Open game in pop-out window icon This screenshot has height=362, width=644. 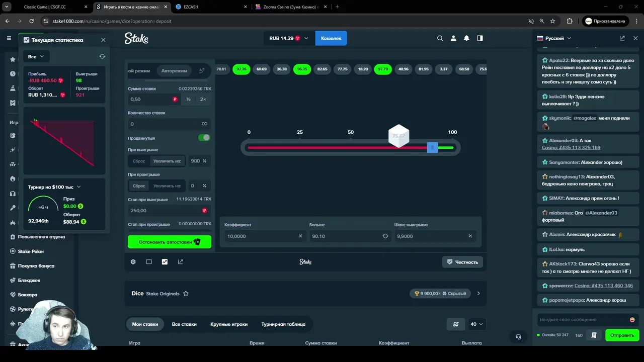click(180, 262)
